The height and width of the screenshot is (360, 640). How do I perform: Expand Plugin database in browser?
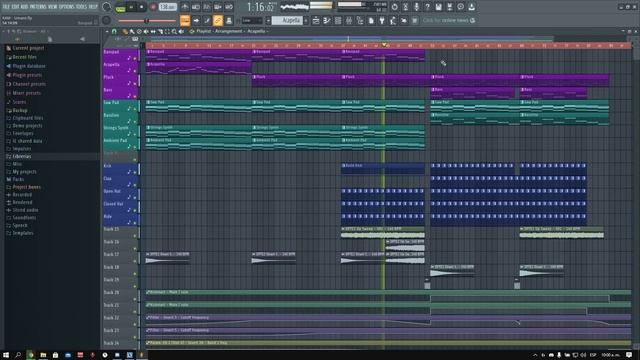pyautogui.click(x=29, y=66)
